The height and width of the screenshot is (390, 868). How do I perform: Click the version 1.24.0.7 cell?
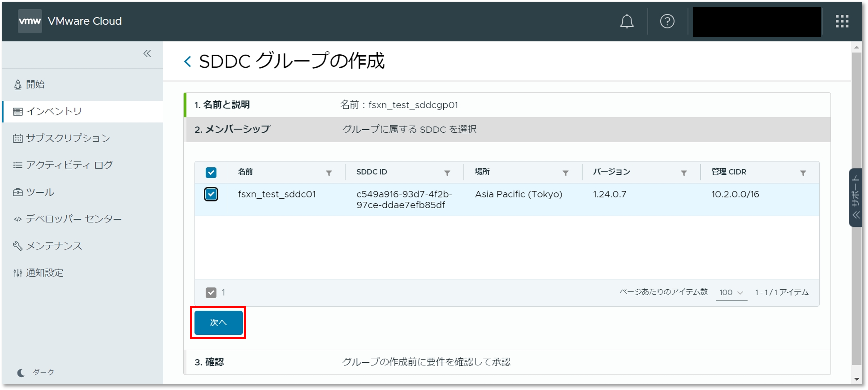click(x=610, y=194)
